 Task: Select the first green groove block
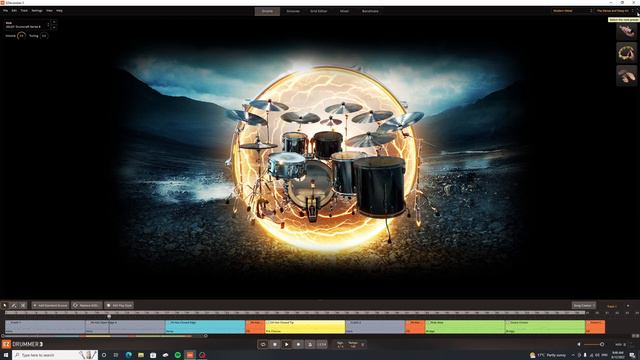point(465,327)
